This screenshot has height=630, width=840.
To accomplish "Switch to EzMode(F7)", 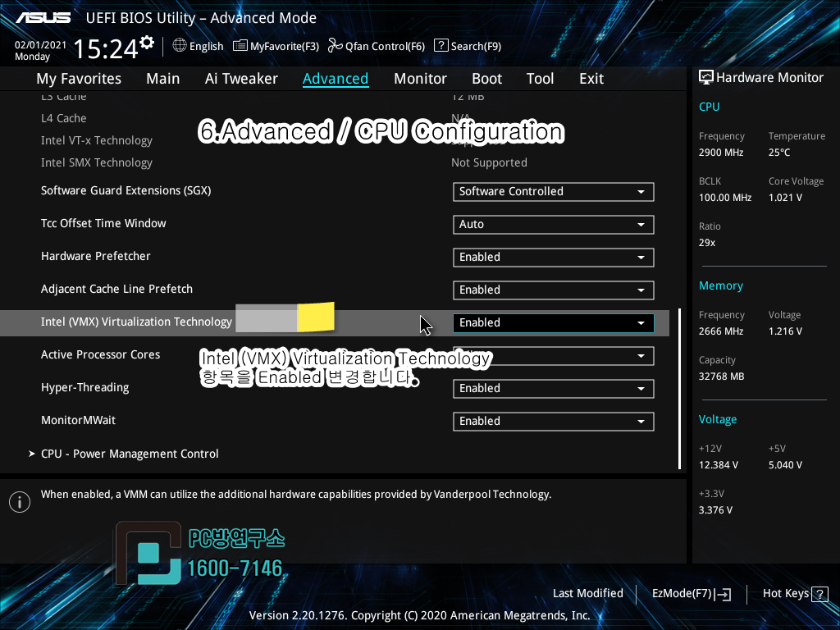I will 682,594.
